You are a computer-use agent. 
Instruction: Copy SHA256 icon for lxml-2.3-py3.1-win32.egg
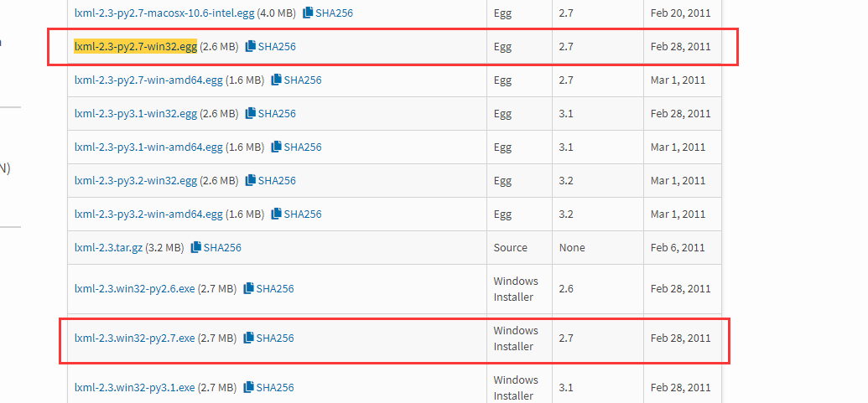point(250,114)
